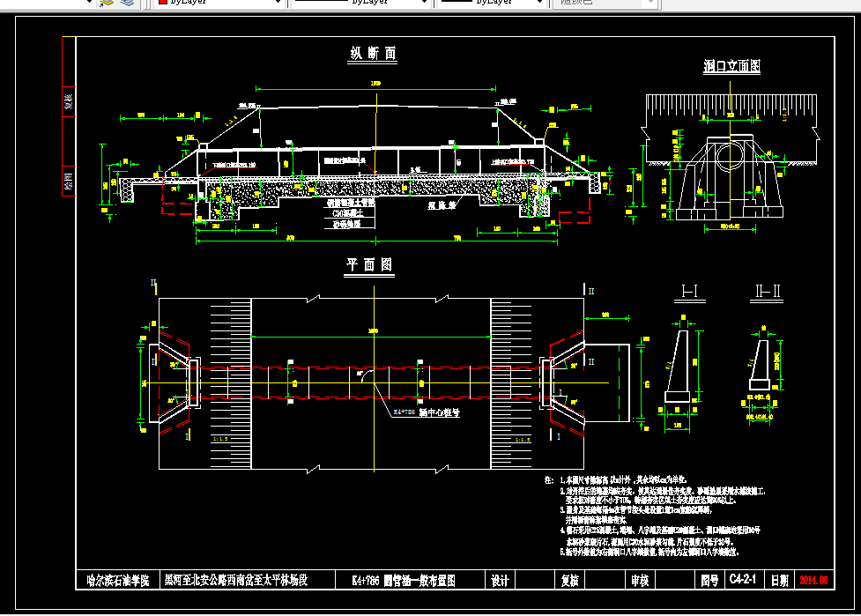Image resolution: width=861 pixels, height=616 pixels.
Task: Select the 纵断面 section title
Action: pos(373,53)
